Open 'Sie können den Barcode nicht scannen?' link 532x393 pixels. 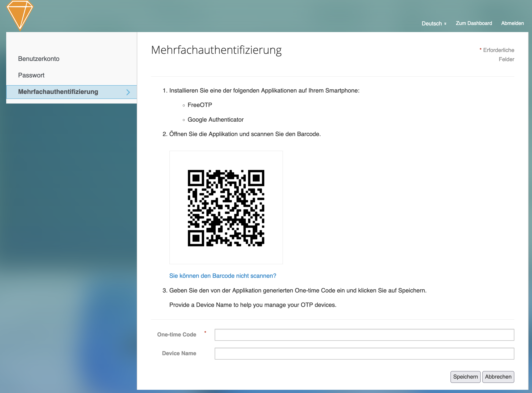click(222, 276)
